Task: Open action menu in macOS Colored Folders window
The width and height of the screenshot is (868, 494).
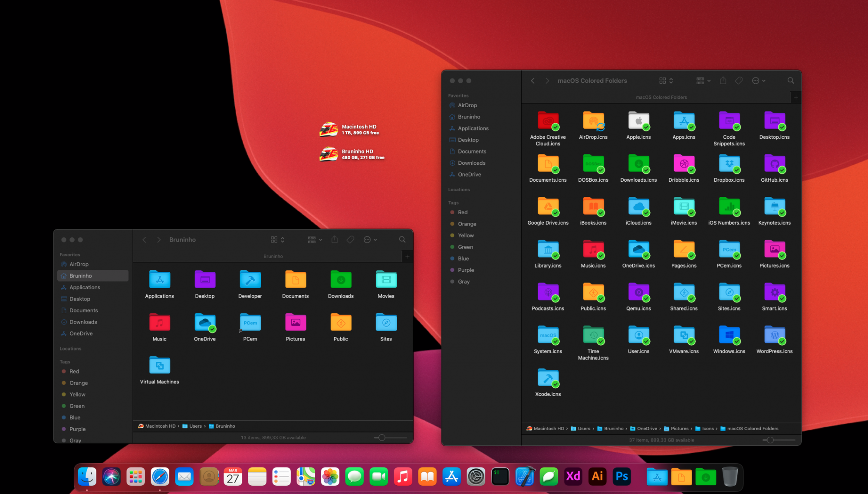Action: (x=759, y=81)
